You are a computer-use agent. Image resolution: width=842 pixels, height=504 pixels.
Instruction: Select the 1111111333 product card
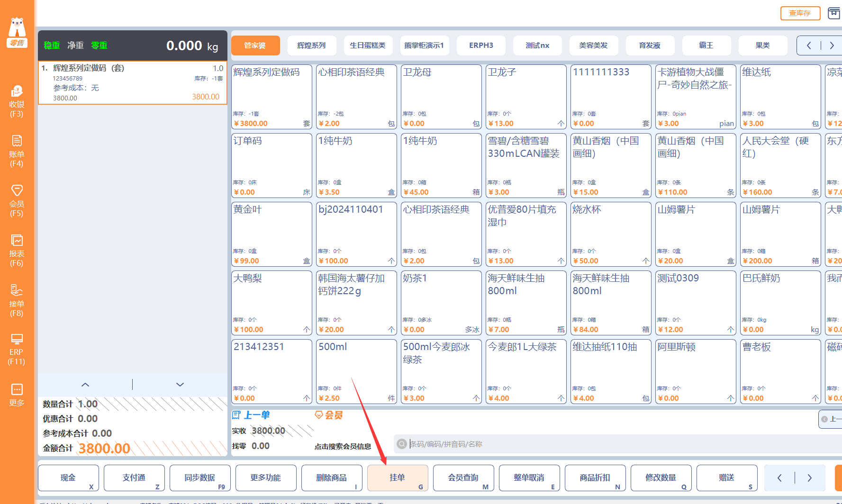[611, 97]
